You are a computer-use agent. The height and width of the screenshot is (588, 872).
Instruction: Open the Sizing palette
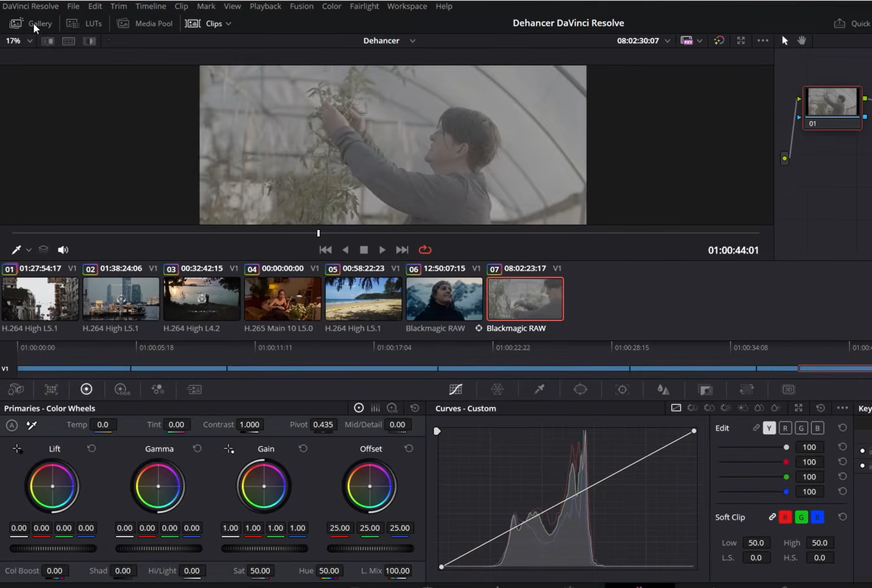746,390
